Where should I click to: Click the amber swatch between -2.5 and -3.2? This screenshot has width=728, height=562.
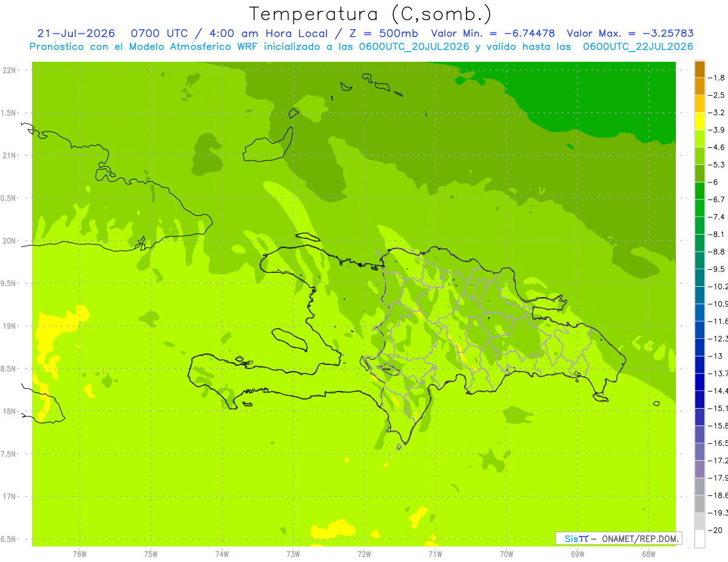click(x=699, y=104)
